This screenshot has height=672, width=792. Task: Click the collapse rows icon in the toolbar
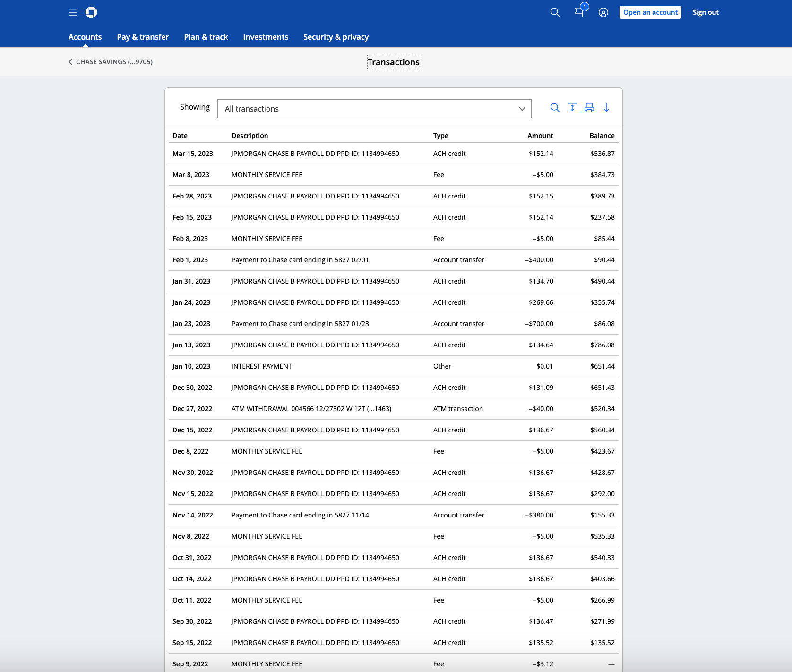pyautogui.click(x=572, y=108)
